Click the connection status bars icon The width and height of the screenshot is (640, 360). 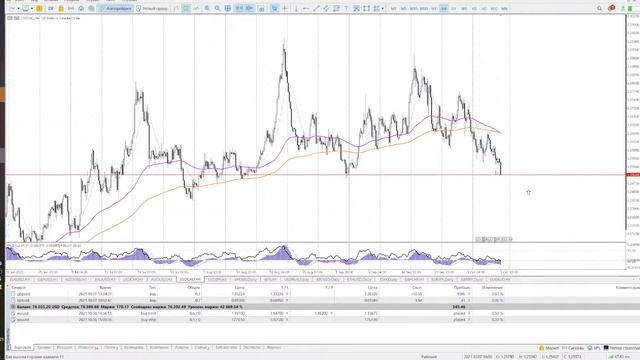click(x=611, y=357)
